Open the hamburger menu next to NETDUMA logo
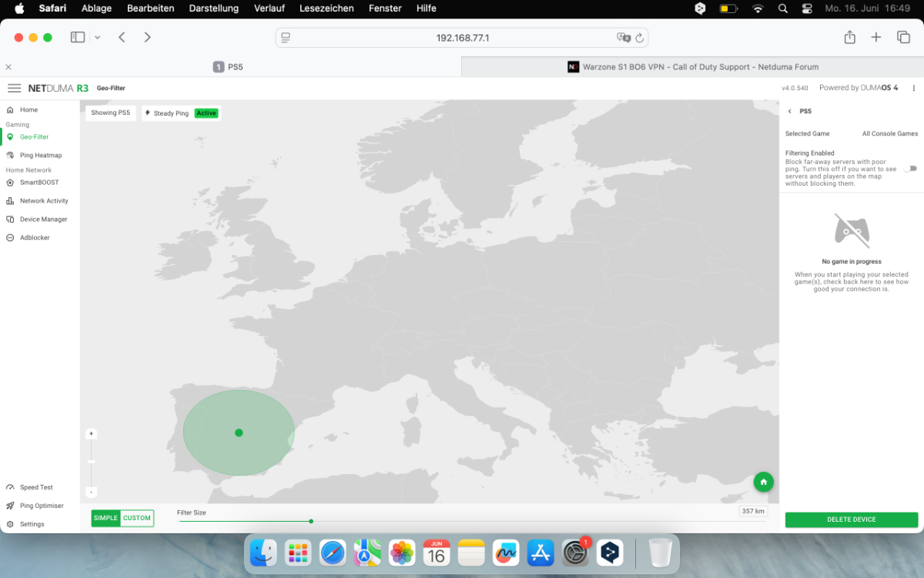This screenshot has height=578, width=924. (14, 88)
